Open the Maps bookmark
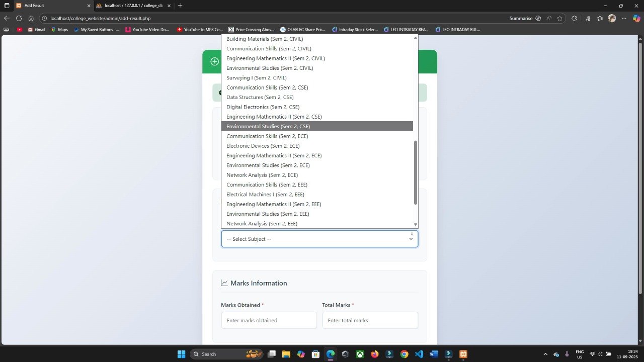644x362 pixels. coord(59,30)
